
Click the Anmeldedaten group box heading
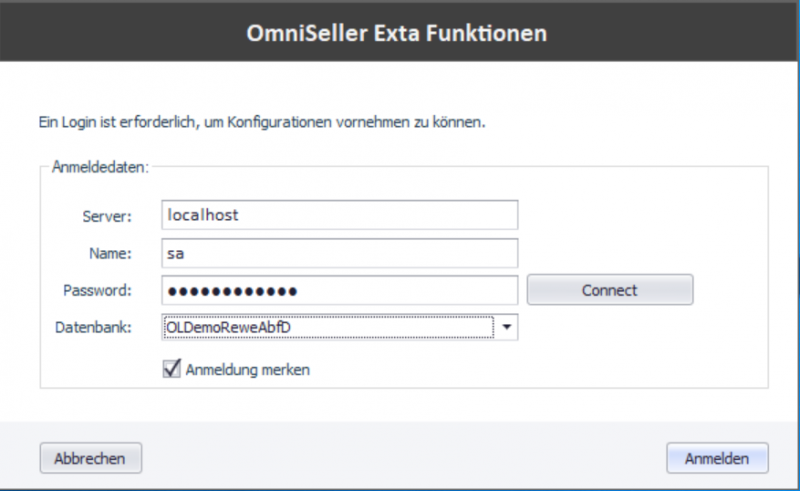pos(100,167)
